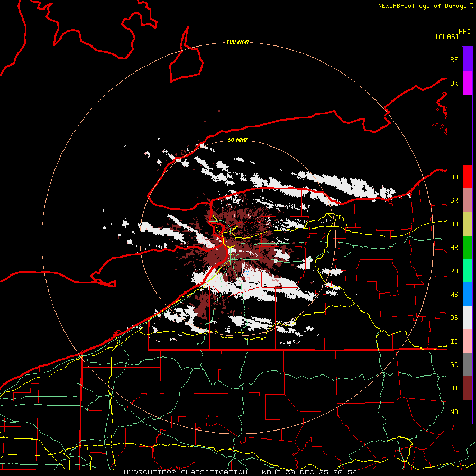Click the HA red legend swatch

pyautogui.click(x=467, y=177)
